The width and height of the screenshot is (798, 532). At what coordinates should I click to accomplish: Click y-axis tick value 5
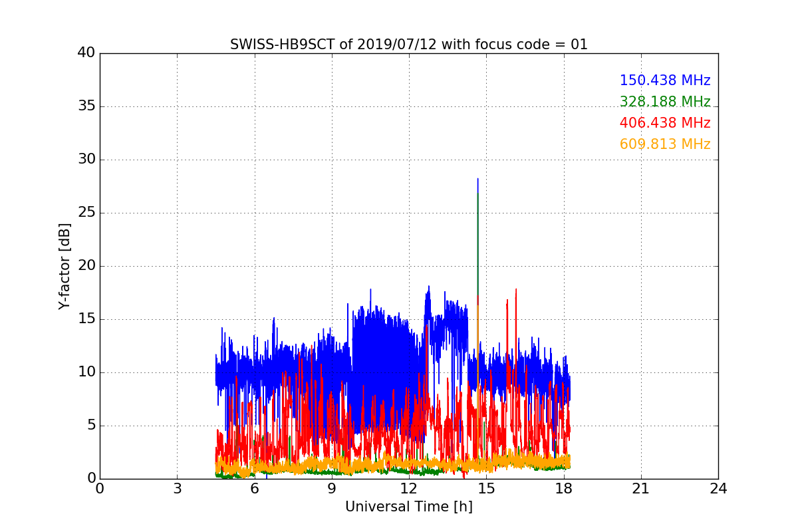tap(91, 426)
